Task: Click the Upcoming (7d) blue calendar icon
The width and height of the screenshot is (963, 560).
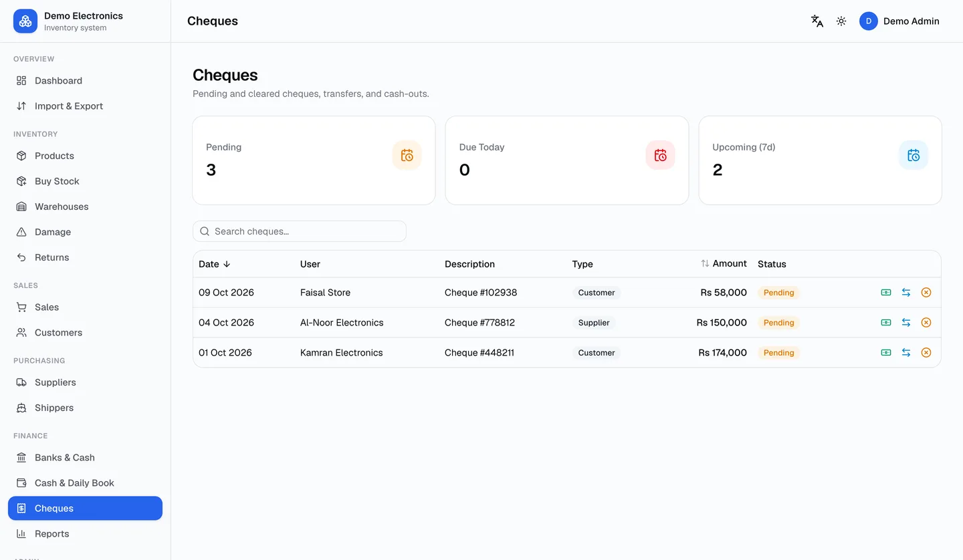Action: 914,155
